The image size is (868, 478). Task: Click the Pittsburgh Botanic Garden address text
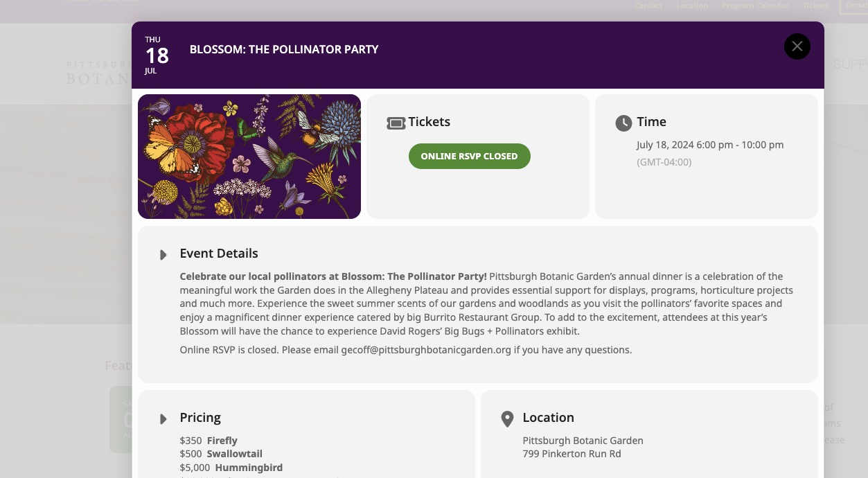coord(583,447)
